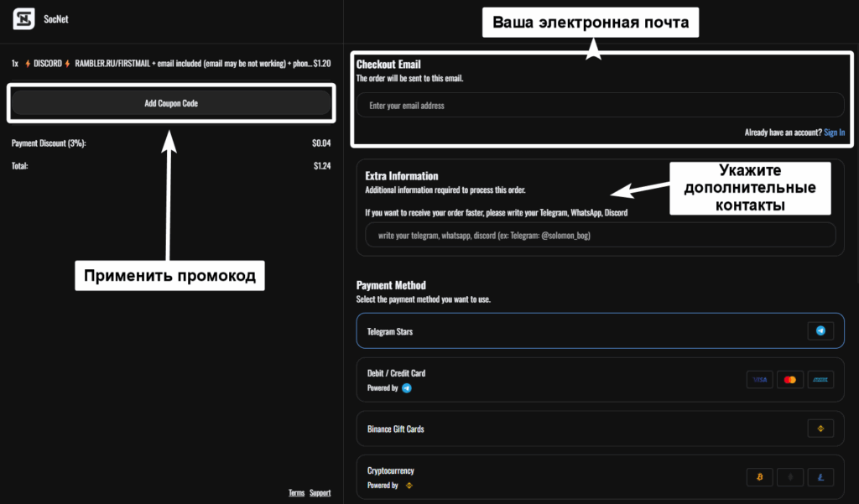Click the Ethereum icon
Viewport: 859px width, 504px height.
click(789, 477)
